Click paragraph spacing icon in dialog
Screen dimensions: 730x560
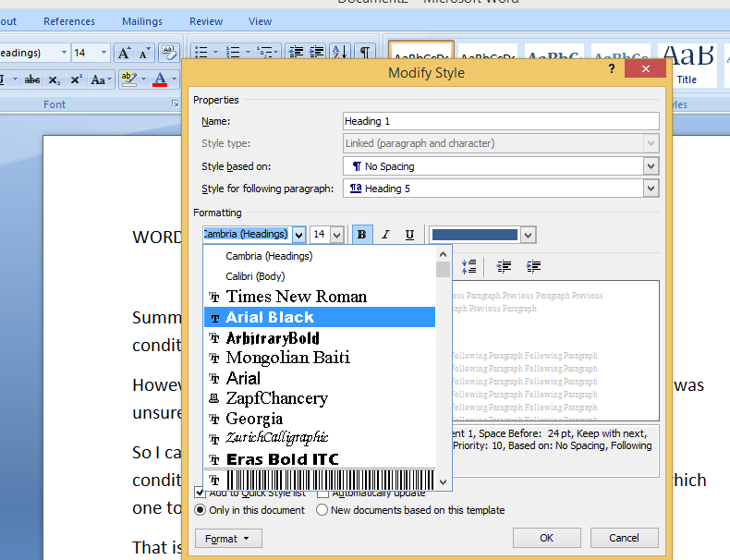coord(468,266)
